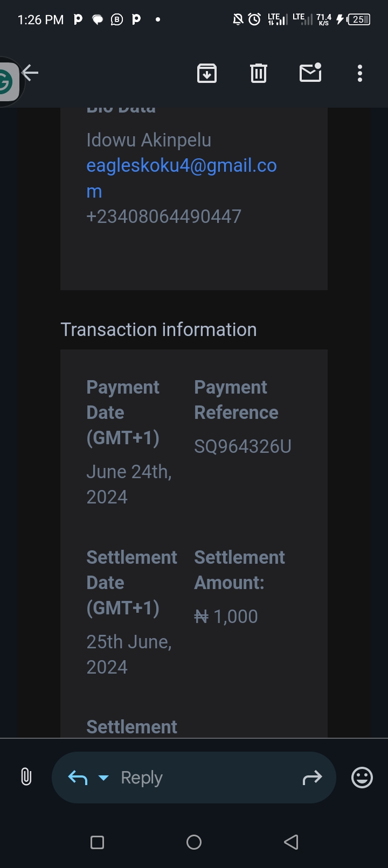Tap the forward arrow icon

coord(312,777)
